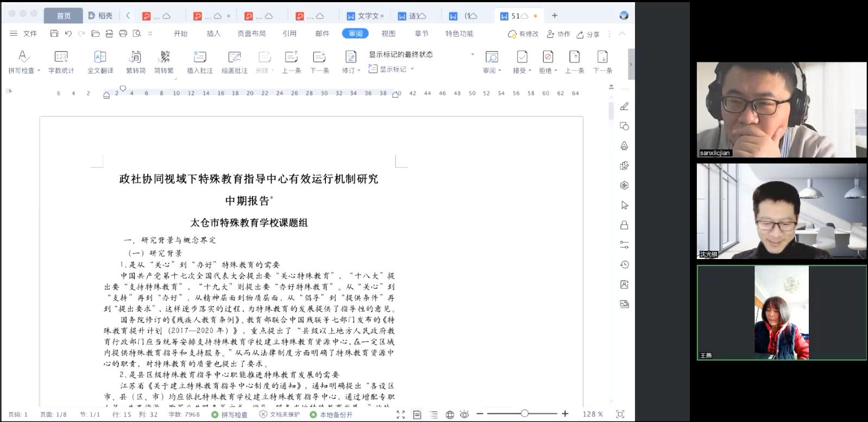The image size is (868, 422).
Task: Run 字数统计 word count
Action: point(61,62)
